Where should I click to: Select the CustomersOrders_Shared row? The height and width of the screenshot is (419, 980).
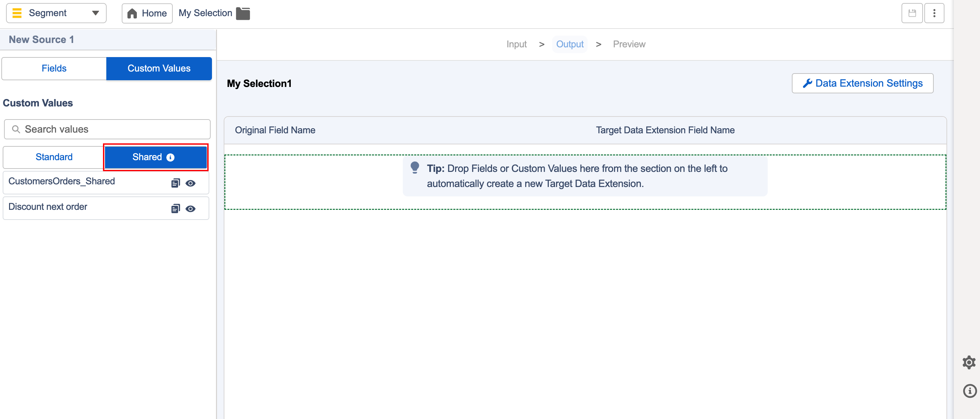pyautogui.click(x=106, y=182)
